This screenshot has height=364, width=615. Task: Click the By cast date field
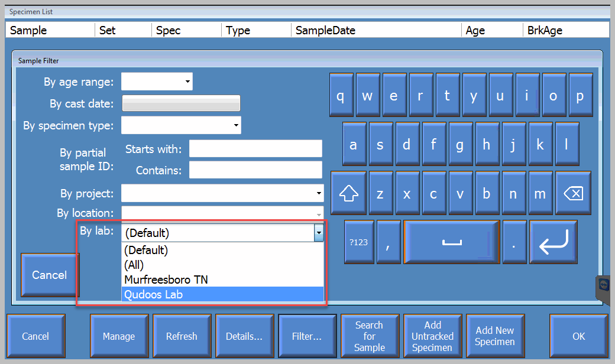pos(181,103)
